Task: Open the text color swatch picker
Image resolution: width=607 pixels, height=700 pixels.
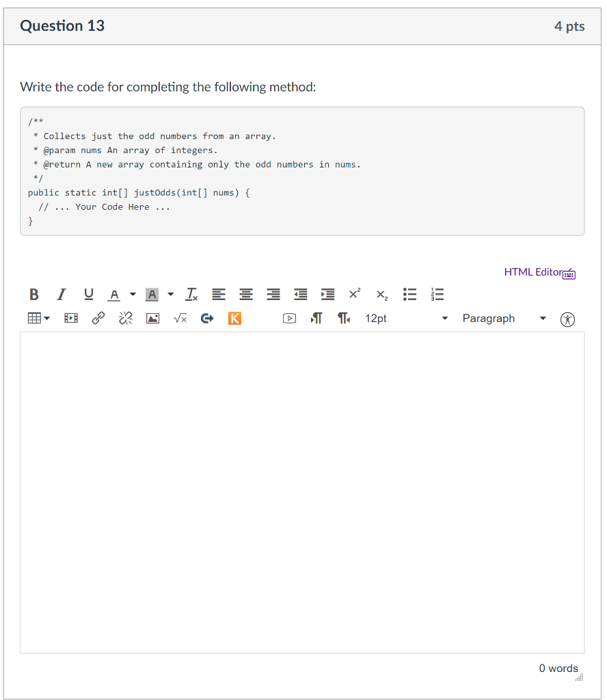Action: tap(113, 294)
